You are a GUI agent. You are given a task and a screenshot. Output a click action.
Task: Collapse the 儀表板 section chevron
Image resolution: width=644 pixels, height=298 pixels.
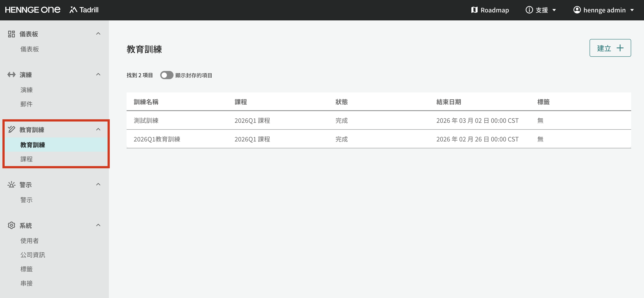pyautogui.click(x=98, y=33)
